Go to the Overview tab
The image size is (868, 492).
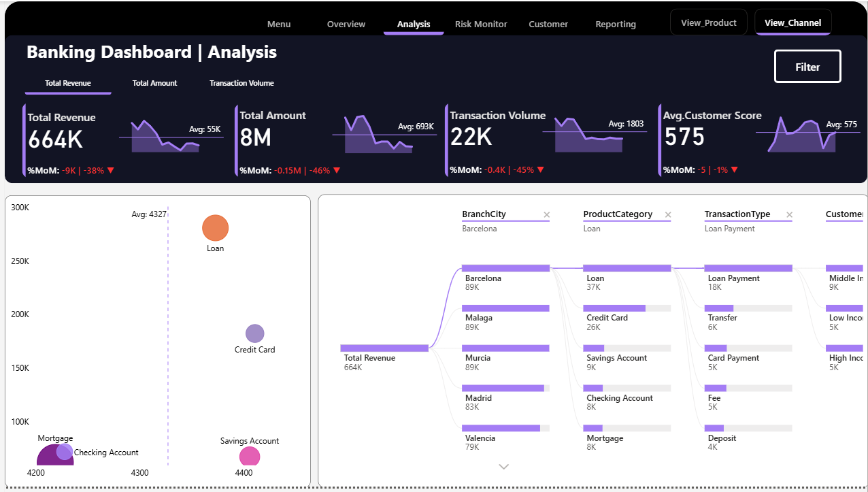pos(346,24)
